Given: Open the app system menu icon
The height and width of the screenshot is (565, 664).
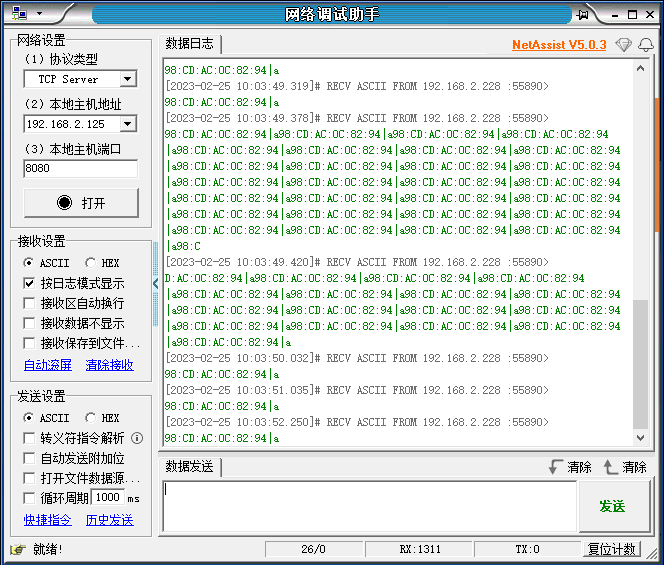Looking at the screenshot, I should 19,14.
